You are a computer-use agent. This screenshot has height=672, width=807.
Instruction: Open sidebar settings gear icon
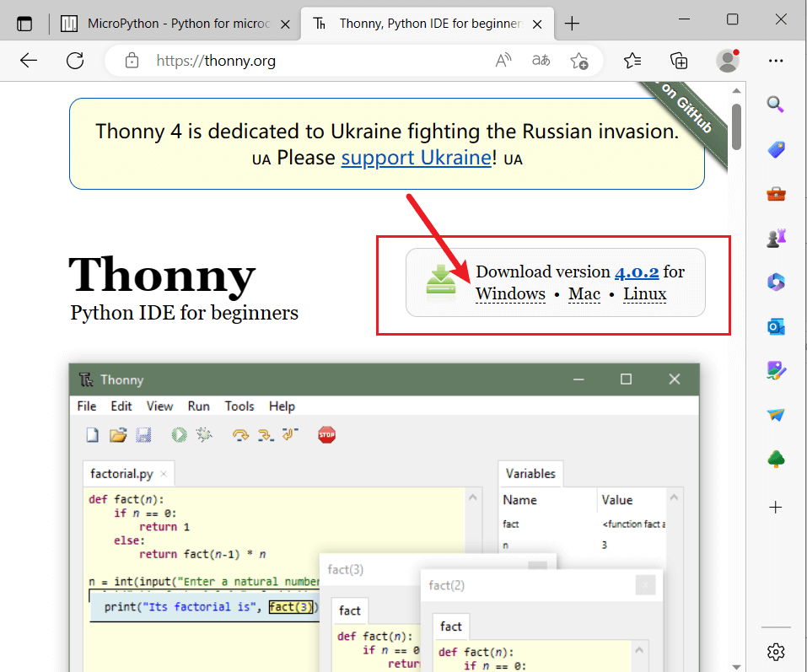click(x=776, y=652)
